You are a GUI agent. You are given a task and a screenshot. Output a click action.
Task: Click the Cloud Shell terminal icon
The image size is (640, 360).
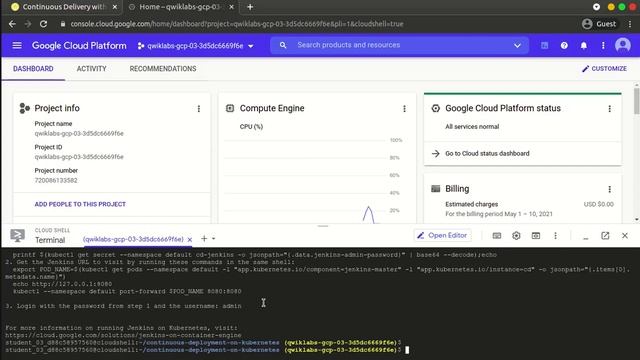click(x=18, y=236)
